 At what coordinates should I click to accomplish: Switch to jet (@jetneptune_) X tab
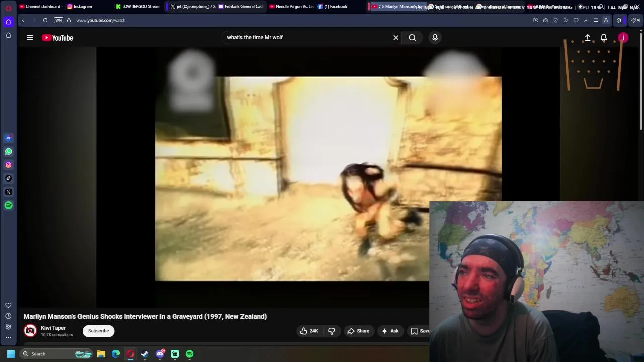[192, 6]
